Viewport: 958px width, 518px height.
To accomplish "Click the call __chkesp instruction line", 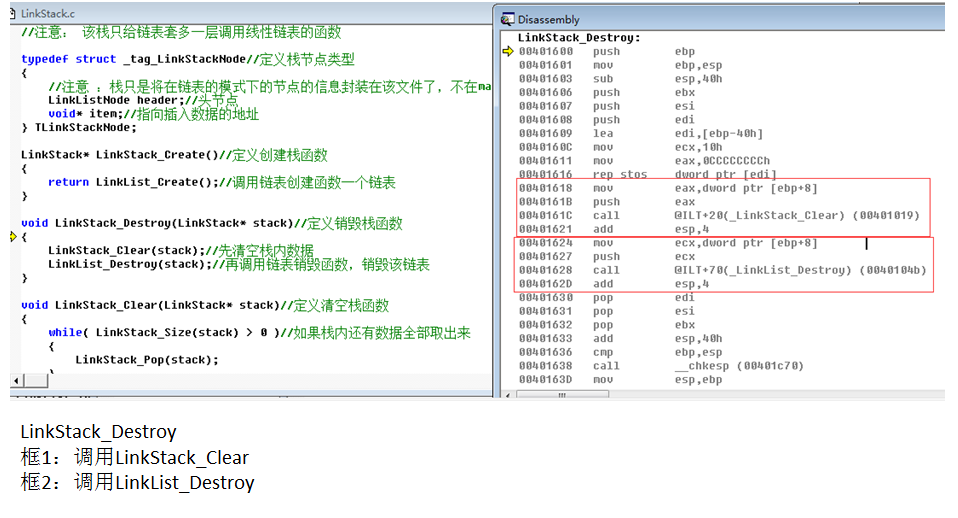I will coord(661,366).
